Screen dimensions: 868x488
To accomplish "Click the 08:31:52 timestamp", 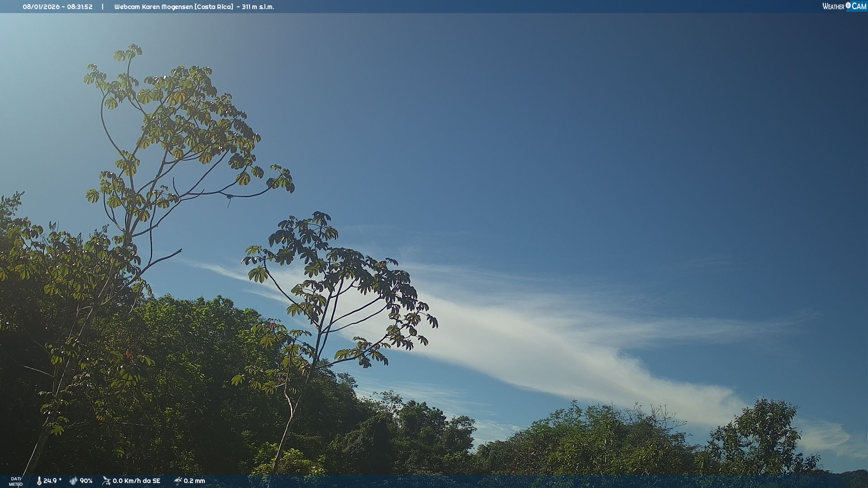I will (x=80, y=7).
